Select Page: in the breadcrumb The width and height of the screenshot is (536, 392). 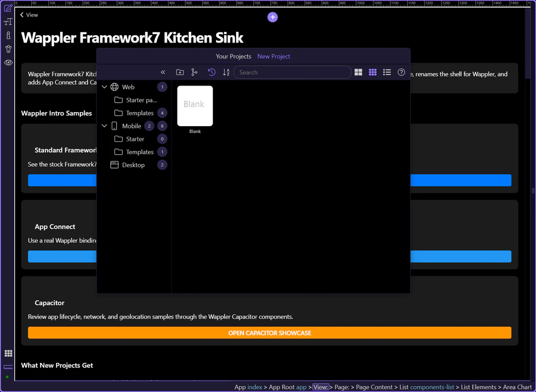coord(342,387)
